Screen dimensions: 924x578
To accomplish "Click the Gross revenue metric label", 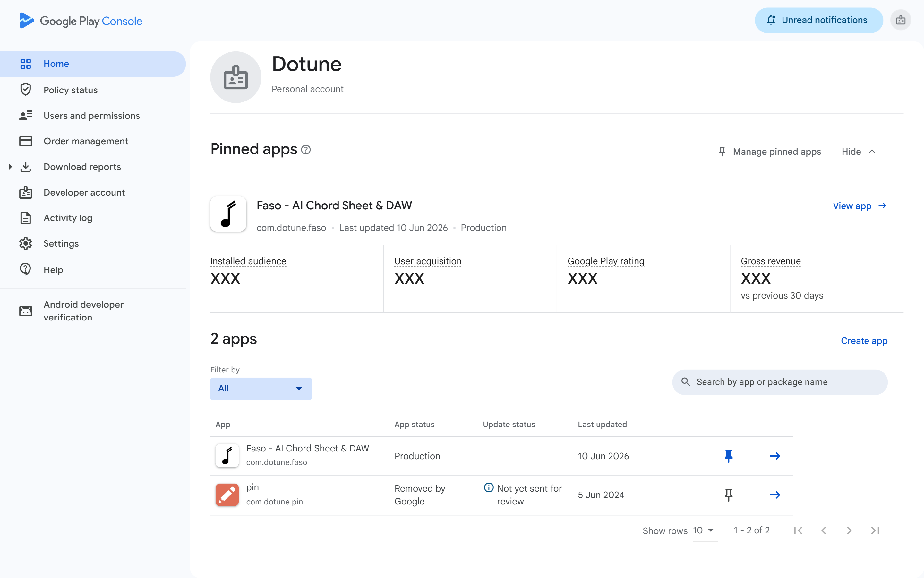I will [771, 261].
